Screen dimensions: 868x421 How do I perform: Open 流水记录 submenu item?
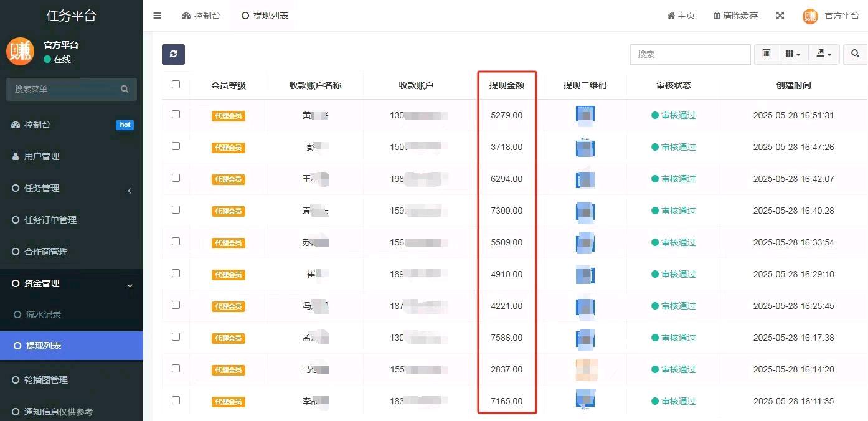click(x=72, y=315)
